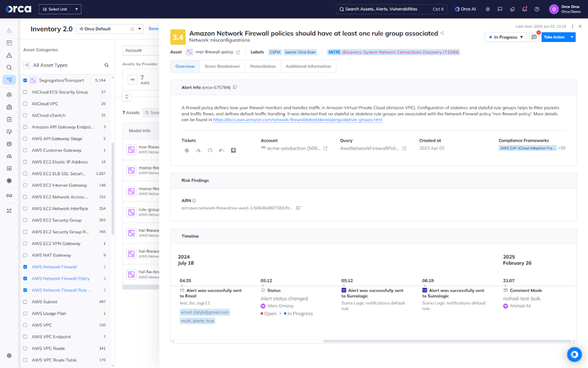588x368 pixels.
Task: Expand +50 compliance frameworks
Action: pyautogui.click(x=562, y=148)
